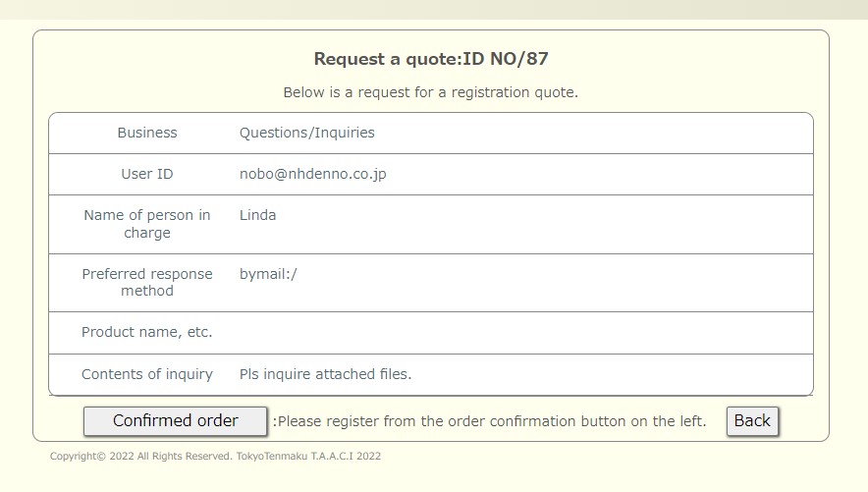Click the Business row label
Image resolution: width=868 pixels, height=492 pixels.
[x=147, y=133]
